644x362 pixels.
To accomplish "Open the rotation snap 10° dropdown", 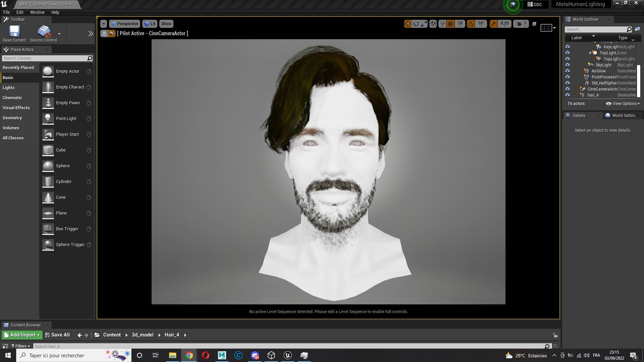I will coord(481,24).
